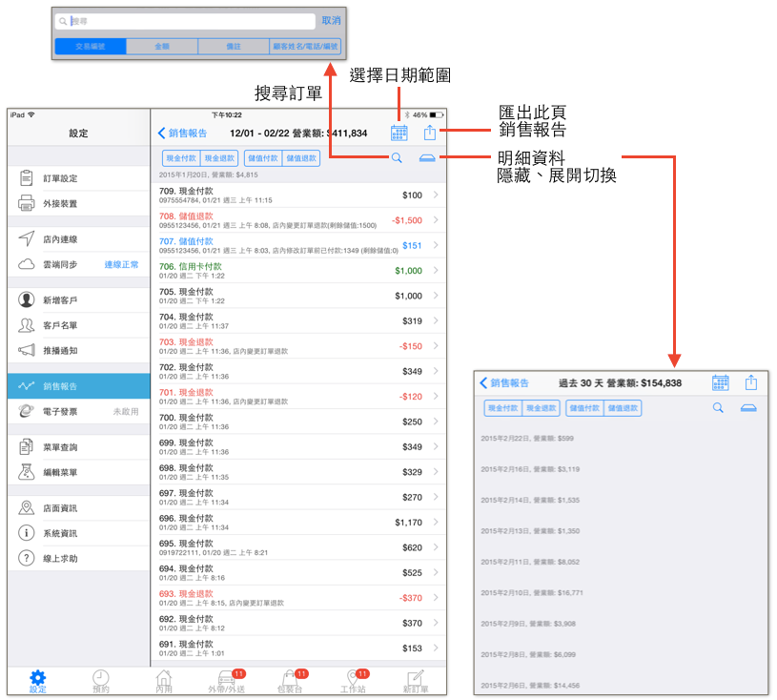Select 雲端同步 cloud sync item
Image resolution: width=777 pixels, height=700 pixels.
(x=79, y=264)
